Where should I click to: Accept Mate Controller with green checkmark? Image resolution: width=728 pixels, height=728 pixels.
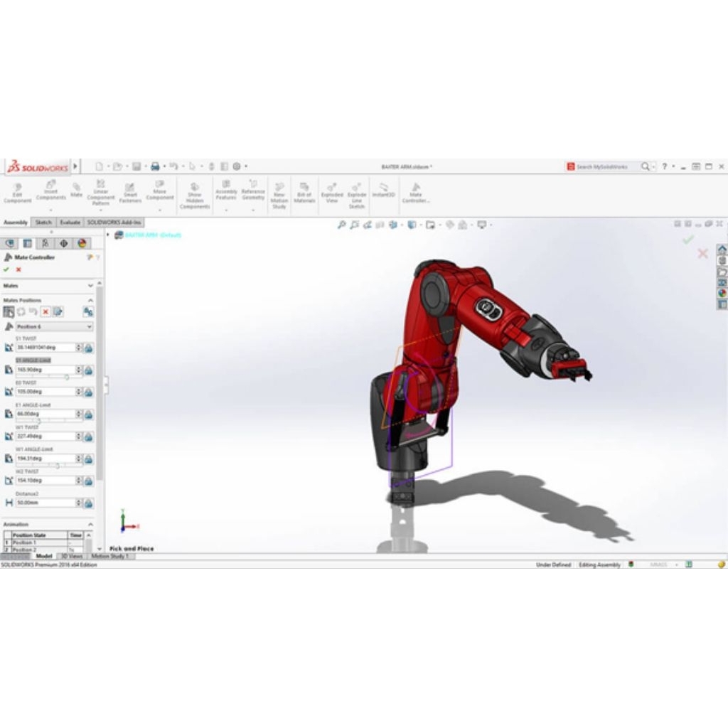[6, 269]
